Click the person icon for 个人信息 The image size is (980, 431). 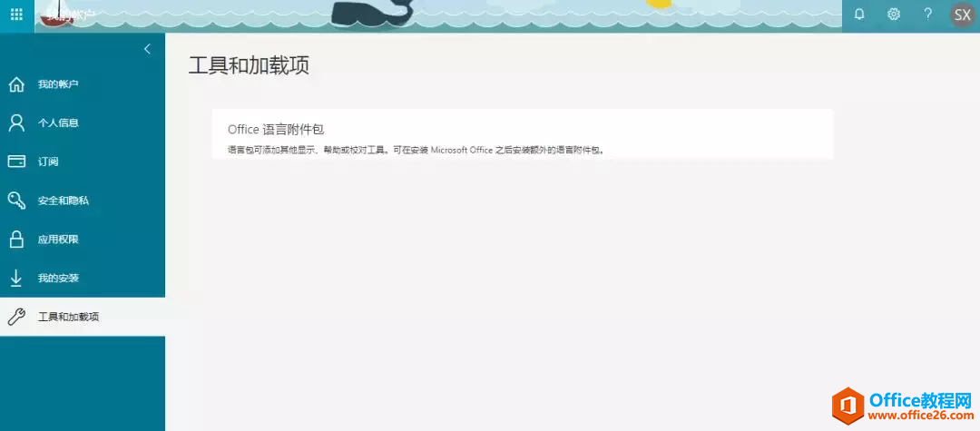pyautogui.click(x=16, y=123)
